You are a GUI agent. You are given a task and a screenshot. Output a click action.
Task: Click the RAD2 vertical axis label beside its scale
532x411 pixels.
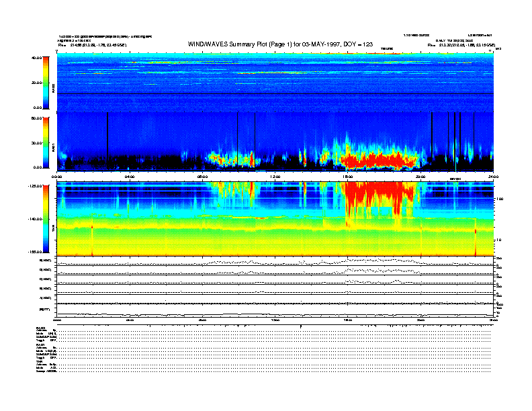(x=53, y=89)
